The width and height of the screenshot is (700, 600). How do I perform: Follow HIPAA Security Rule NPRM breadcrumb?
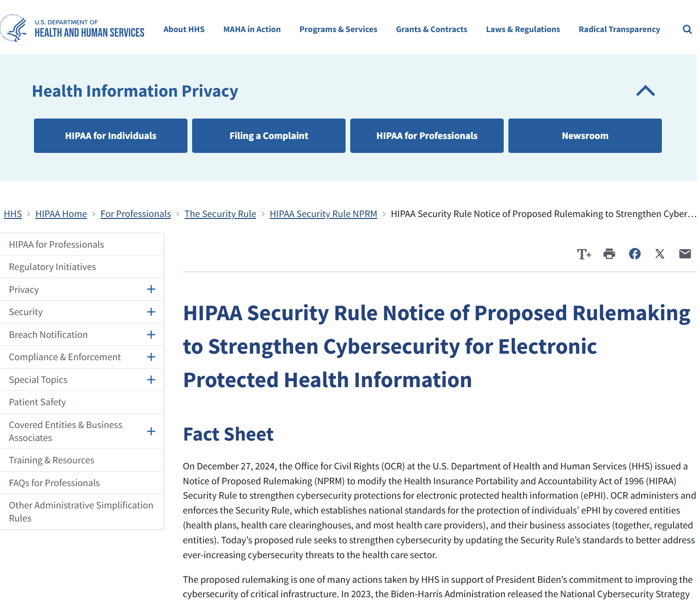tap(323, 214)
